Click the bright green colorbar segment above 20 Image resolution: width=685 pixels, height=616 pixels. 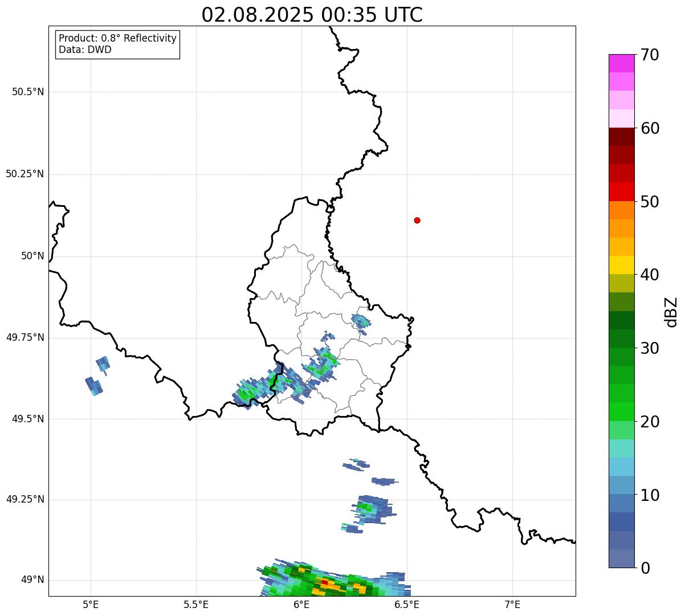[x=621, y=412]
